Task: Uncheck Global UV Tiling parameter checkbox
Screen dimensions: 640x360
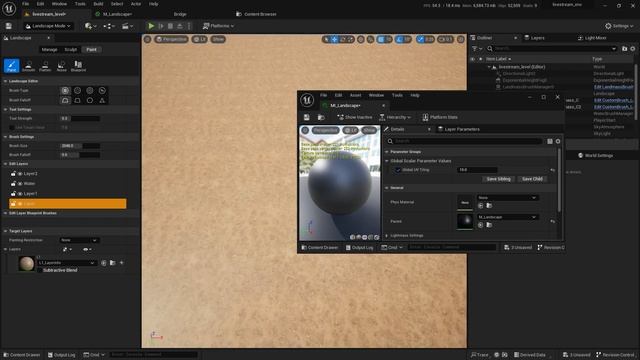Action: [398, 170]
